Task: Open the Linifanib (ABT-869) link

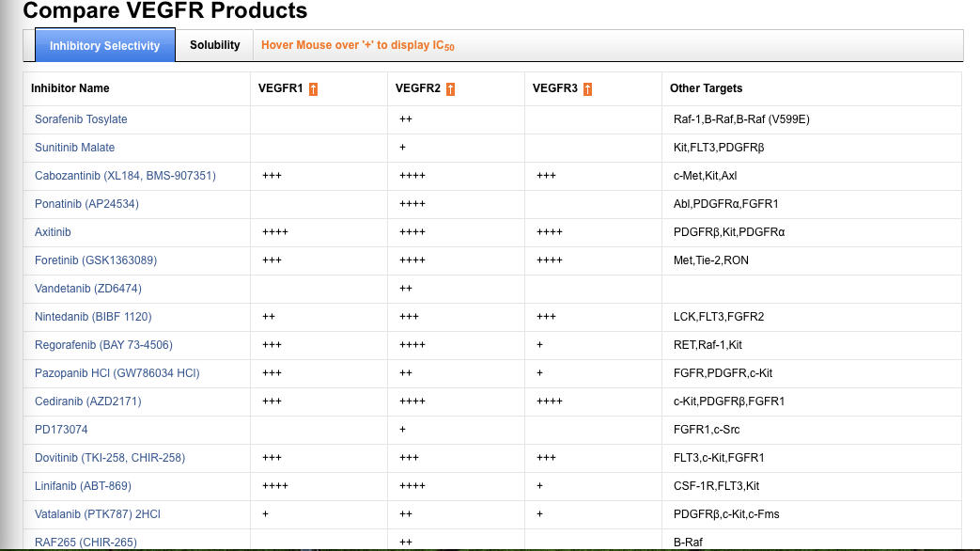Action: coord(83,486)
